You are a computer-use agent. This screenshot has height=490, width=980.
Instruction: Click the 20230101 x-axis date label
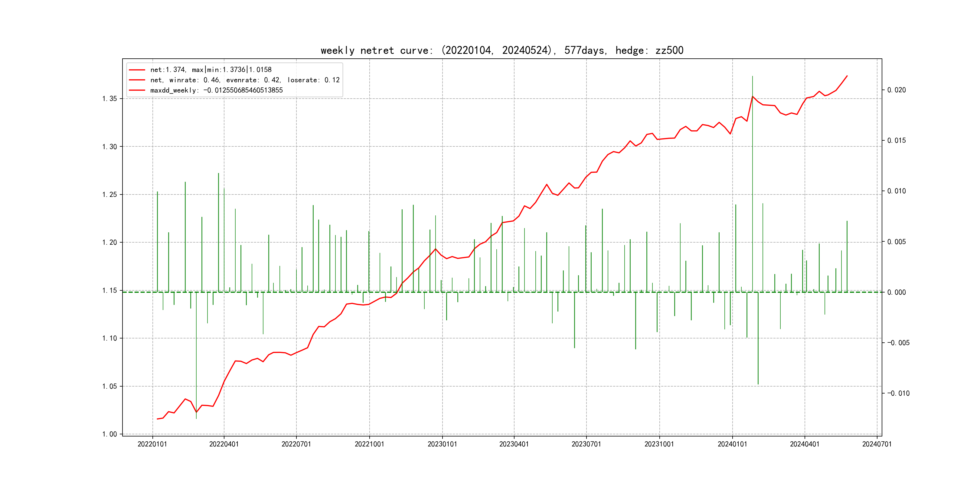pos(442,444)
